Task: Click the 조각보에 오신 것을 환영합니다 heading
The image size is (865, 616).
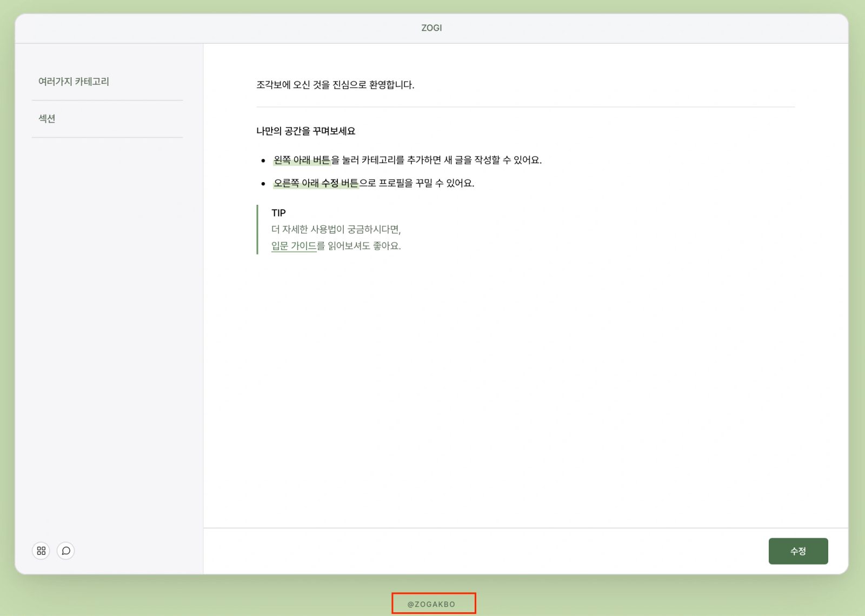Action: coord(335,85)
